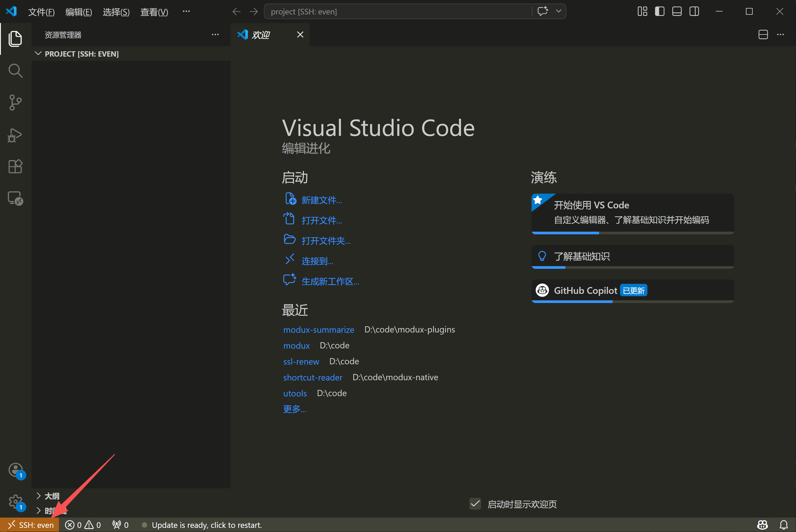Image resolution: width=796 pixels, height=532 pixels.
Task: Open 开始使用 VS Code walkthrough
Action: click(633, 214)
